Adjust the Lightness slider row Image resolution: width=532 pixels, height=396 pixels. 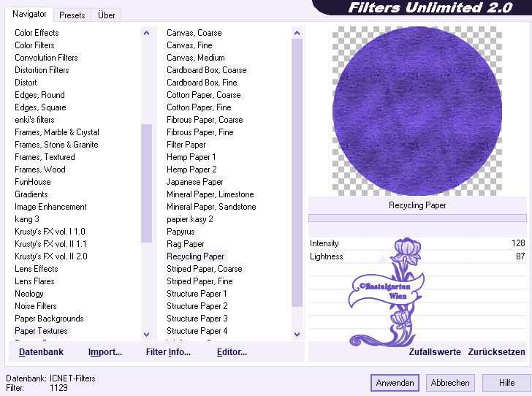pyautogui.click(x=417, y=256)
